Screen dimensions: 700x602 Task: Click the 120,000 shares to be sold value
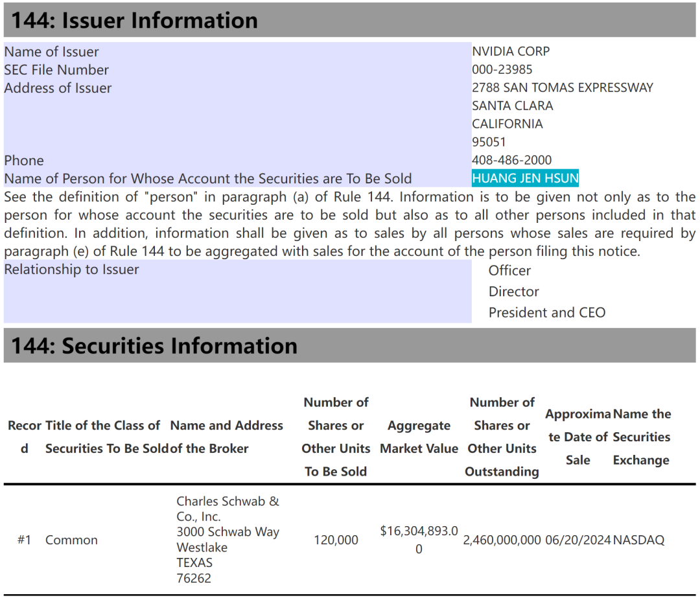pyautogui.click(x=336, y=540)
